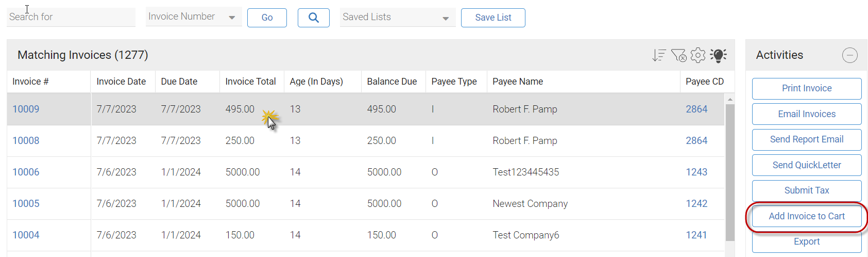
Task: Open grid settings gear icon
Action: pyautogui.click(x=698, y=55)
